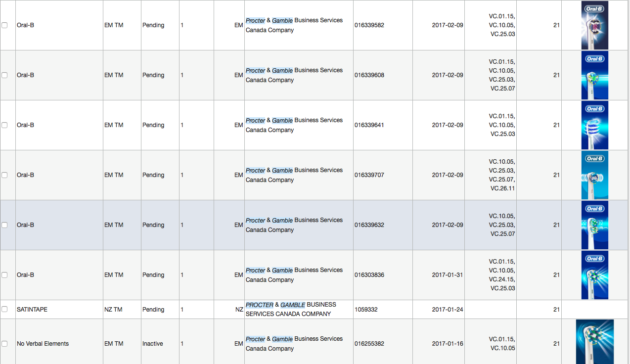View trademark image for application 016339641
630x364 pixels.
pos(595,125)
